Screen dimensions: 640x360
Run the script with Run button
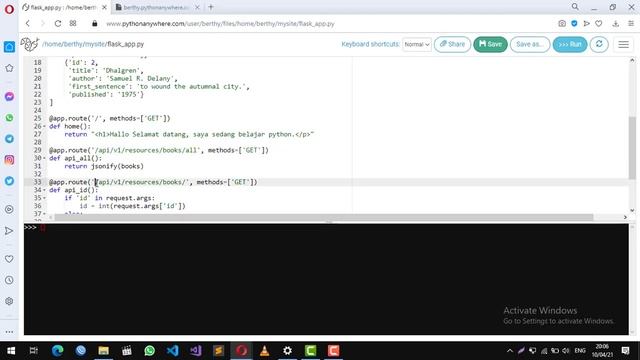pyautogui.click(x=570, y=44)
